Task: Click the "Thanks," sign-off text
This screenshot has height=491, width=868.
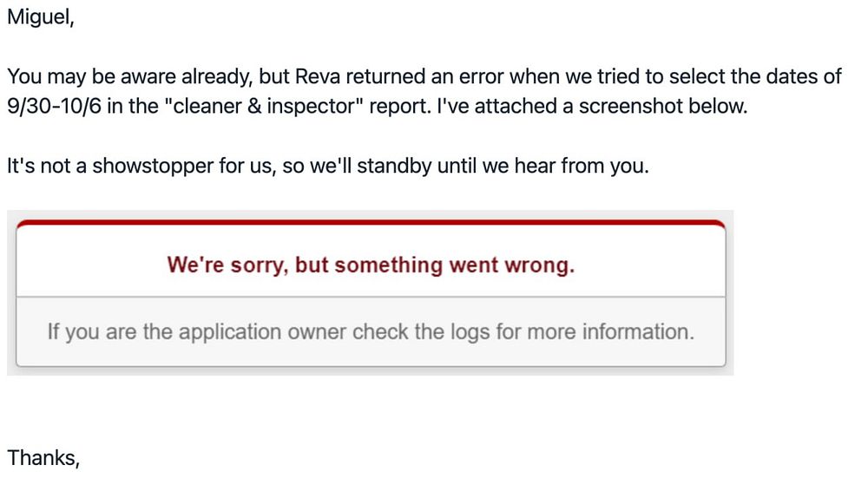Action: [x=43, y=458]
